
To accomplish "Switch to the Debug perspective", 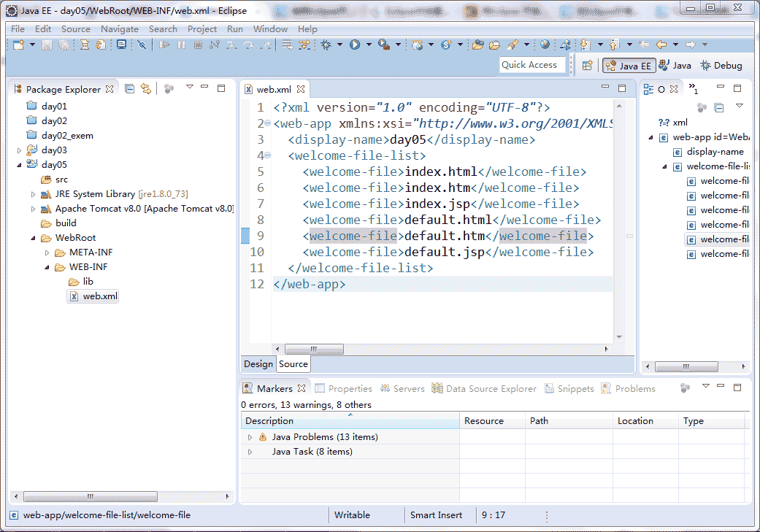I will pos(721,66).
